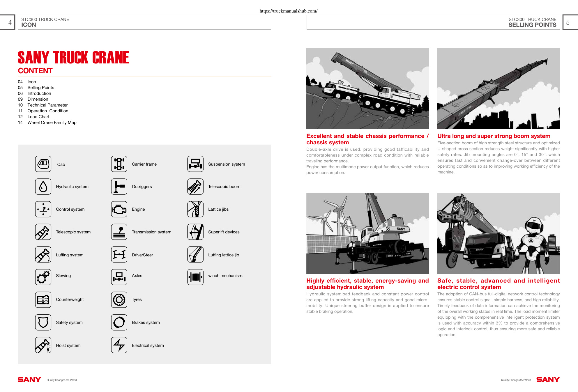Viewport: 578px width, 392px height.
Task: Click the Outriggers icon
Action: [119, 187]
